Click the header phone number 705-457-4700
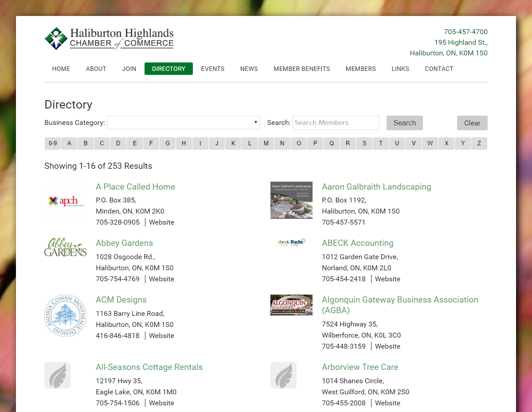The height and width of the screenshot is (412, 532). coord(466,32)
